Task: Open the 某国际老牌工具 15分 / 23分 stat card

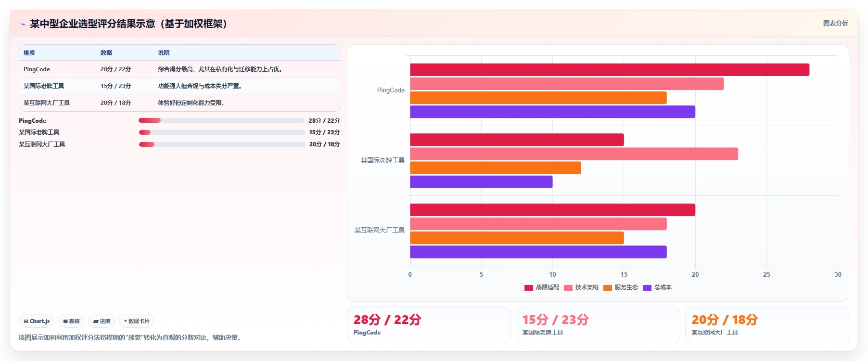Action: (x=598, y=324)
